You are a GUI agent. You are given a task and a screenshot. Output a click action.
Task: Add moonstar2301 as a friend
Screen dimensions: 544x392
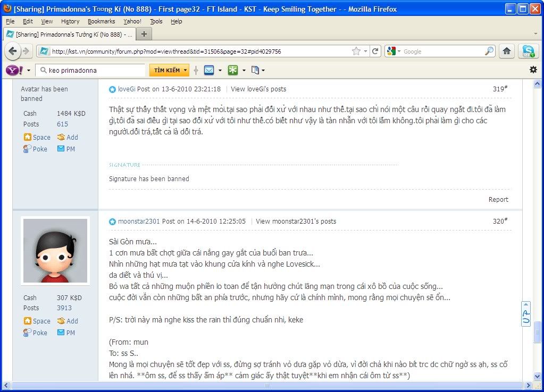pyautogui.click(x=68, y=321)
